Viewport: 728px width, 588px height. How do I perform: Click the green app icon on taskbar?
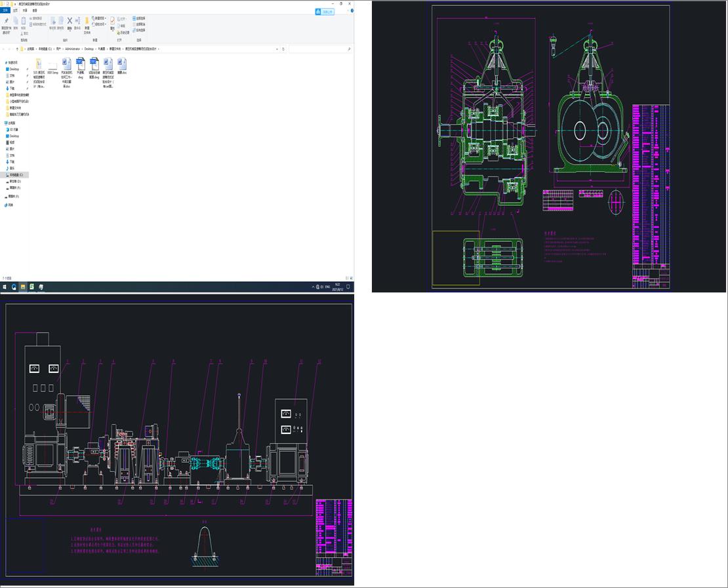(31, 287)
